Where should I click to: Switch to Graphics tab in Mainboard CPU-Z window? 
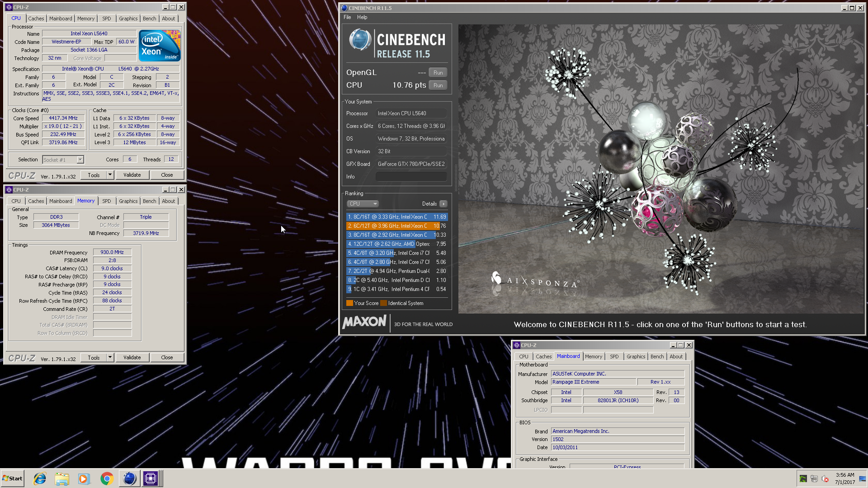tap(636, 357)
